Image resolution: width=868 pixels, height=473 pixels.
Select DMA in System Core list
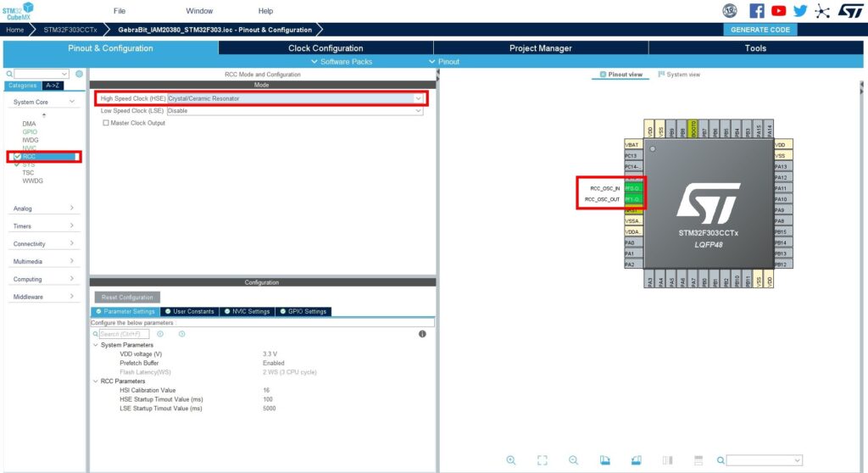(x=29, y=124)
